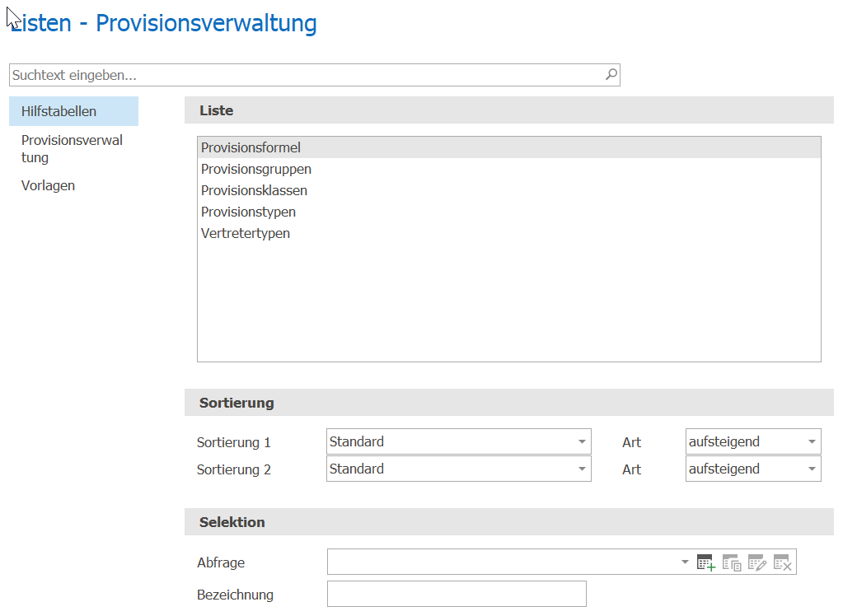
Task: Create a new Abfrage with the plus icon
Action: tap(705, 562)
